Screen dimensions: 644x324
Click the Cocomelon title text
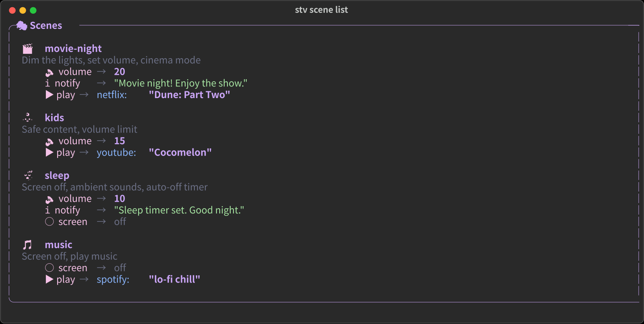coord(180,152)
